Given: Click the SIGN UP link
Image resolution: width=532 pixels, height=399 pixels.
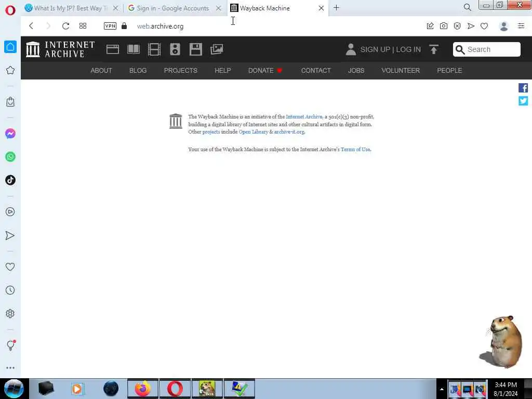Looking at the screenshot, I should [x=375, y=49].
